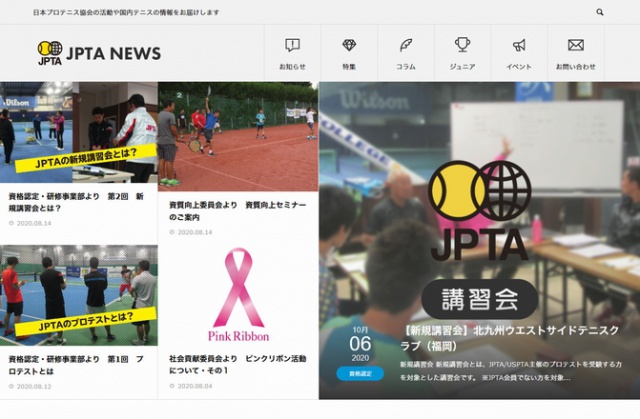
Task: Open JPTAの新規講習会とは？ thumbnail image
Action: point(78,132)
